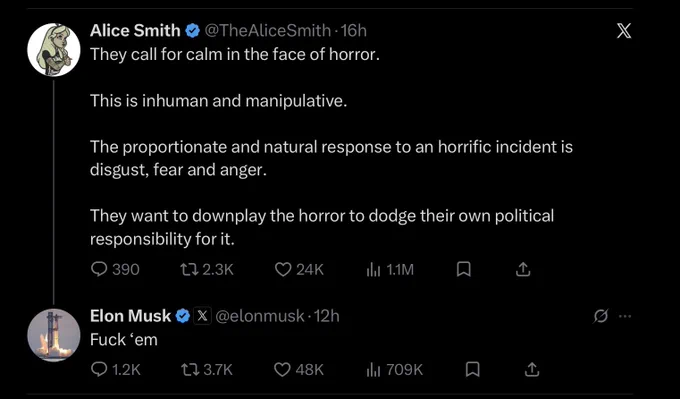Viewport: 680px width, 399px height.
Task: Open the @elonmusk handle link
Action: point(260,316)
